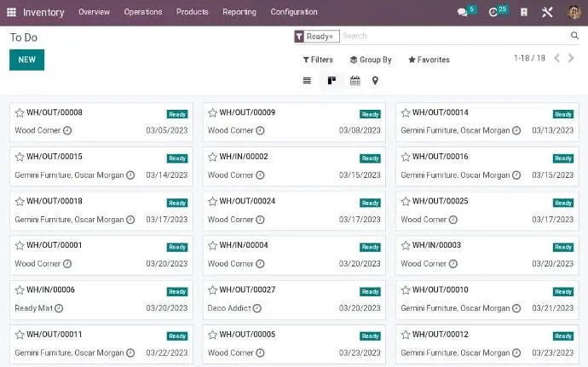Click the NEW button
Viewport: 588px width, 367px height.
[26, 60]
